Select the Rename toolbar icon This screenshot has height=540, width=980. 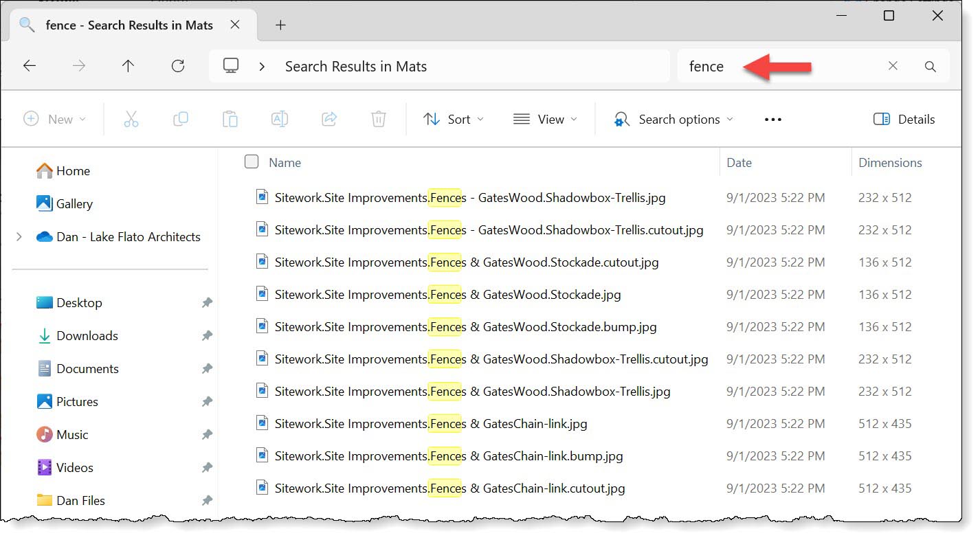coord(280,119)
